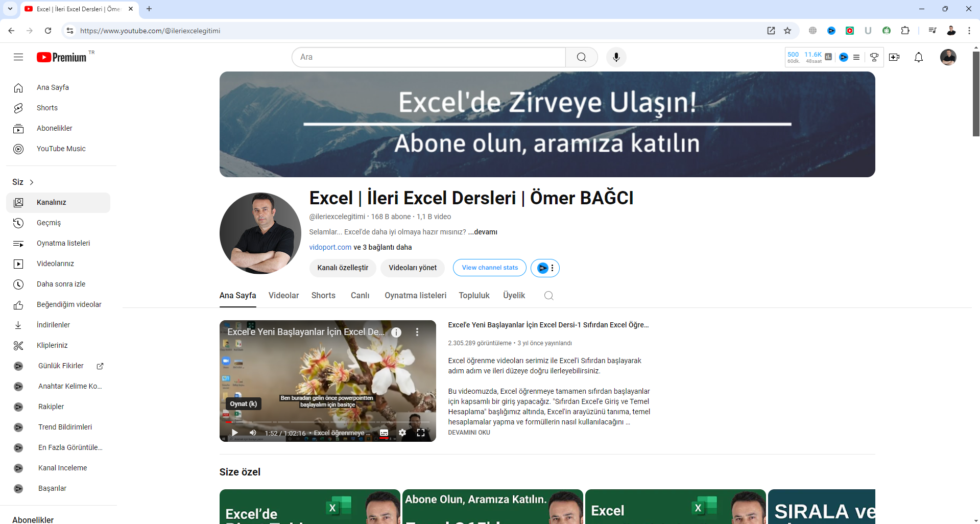Open Chrome three-dot menu

pyautogui.click(x=969, y=31)
